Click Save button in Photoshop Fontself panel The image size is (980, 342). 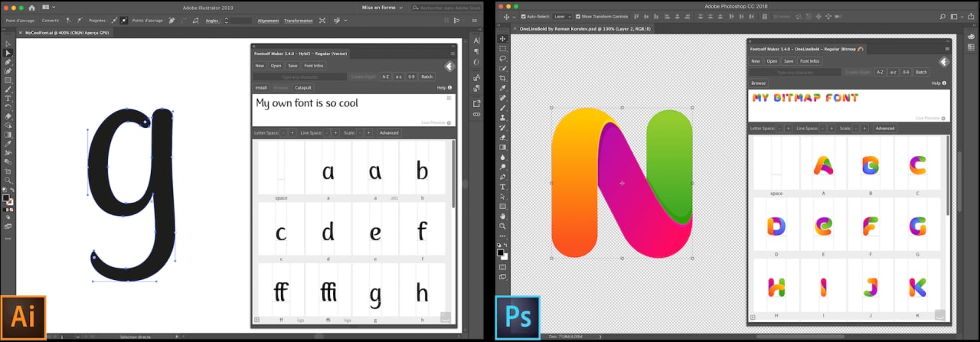point(789,61)
